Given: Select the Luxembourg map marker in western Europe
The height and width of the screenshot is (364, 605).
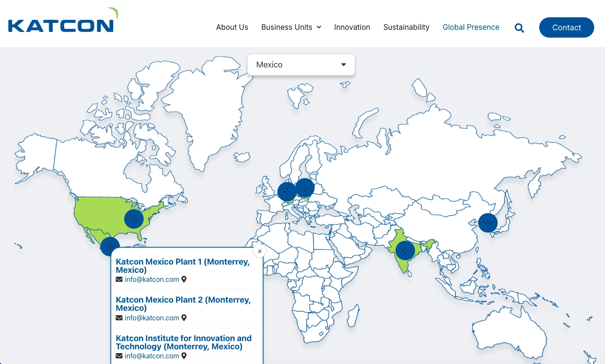Looking at the screenshot, I should coord(287,192).
